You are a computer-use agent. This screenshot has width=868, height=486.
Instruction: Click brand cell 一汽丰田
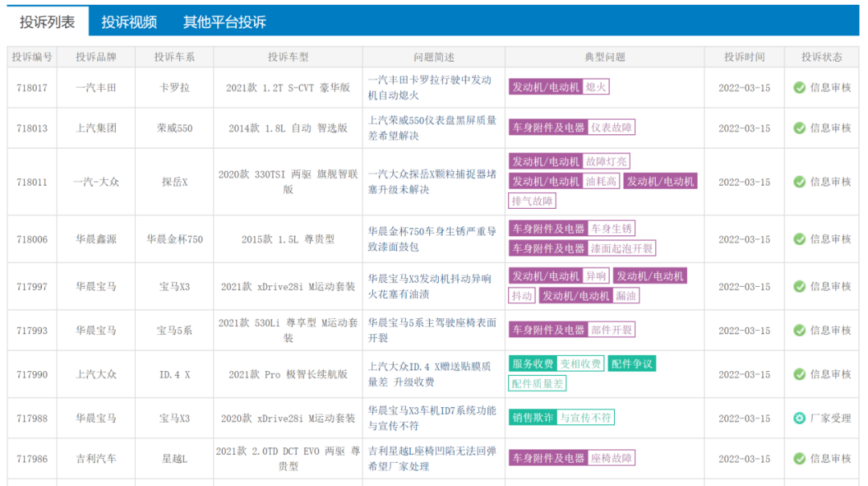(x=96, y=88)
